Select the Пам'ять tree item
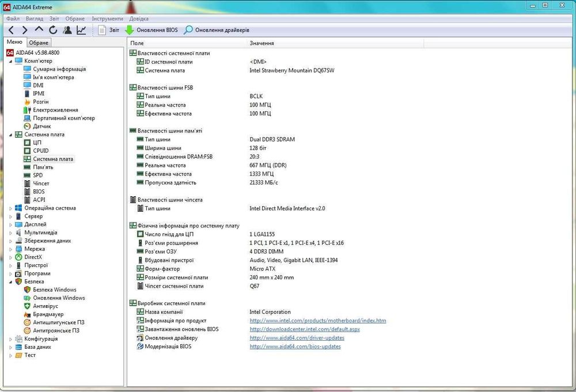This screenshot has height=392, width=576. pyautogui.click(x=38, y=167)
